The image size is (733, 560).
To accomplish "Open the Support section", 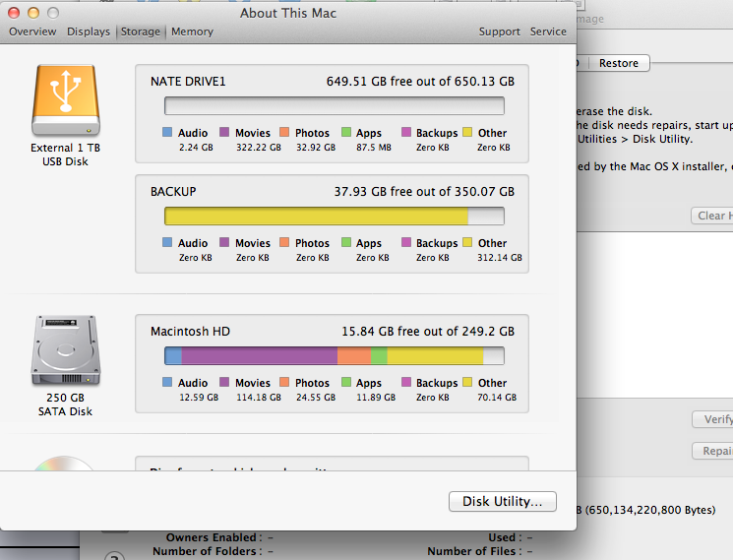I will click(x=499, y=31).
